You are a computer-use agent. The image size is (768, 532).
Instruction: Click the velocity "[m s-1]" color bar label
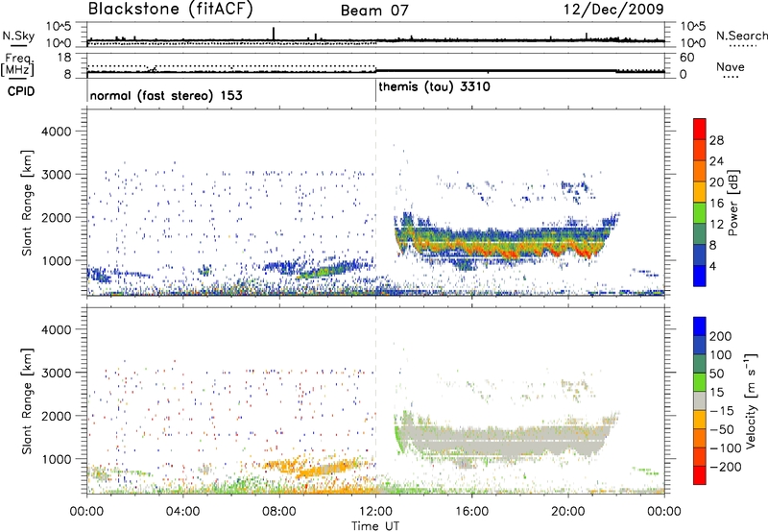click(751, 400)
